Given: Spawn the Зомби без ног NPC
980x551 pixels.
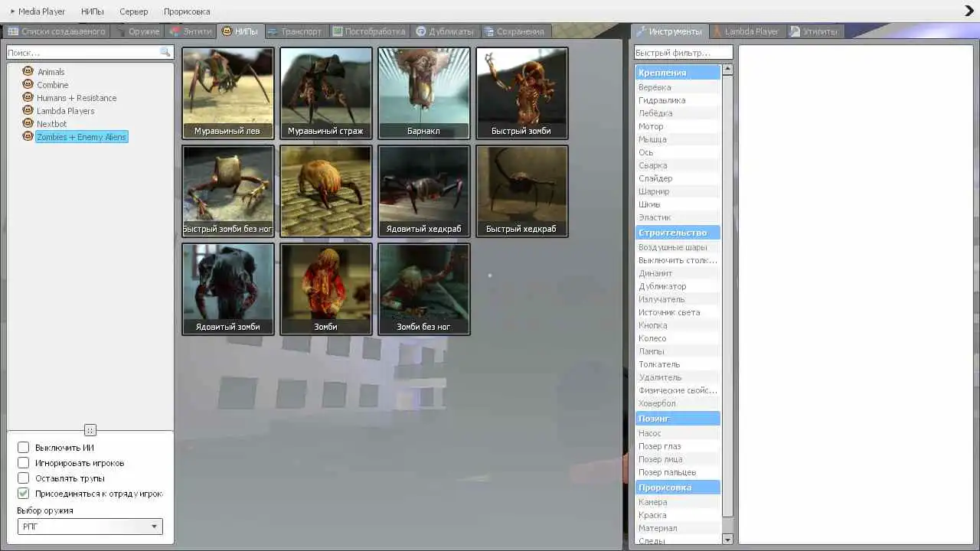Looking at the screenshot, I should click(x=423, y=289).
